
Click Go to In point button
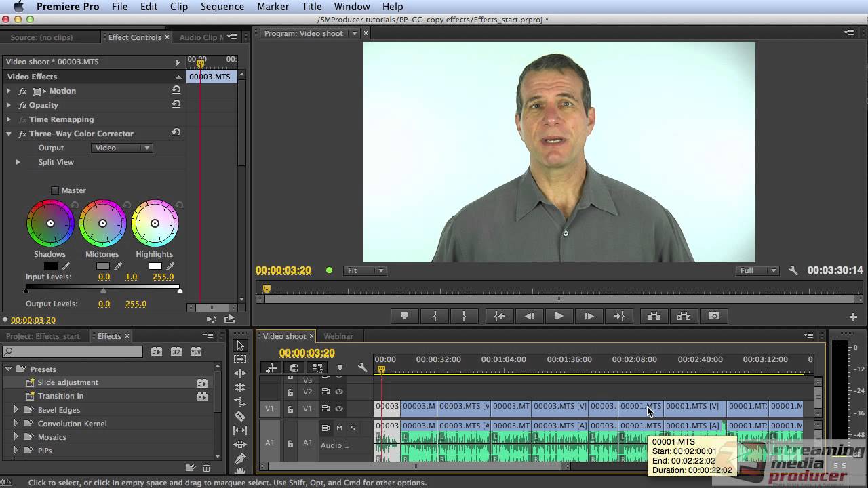click(x=500, y=316)
